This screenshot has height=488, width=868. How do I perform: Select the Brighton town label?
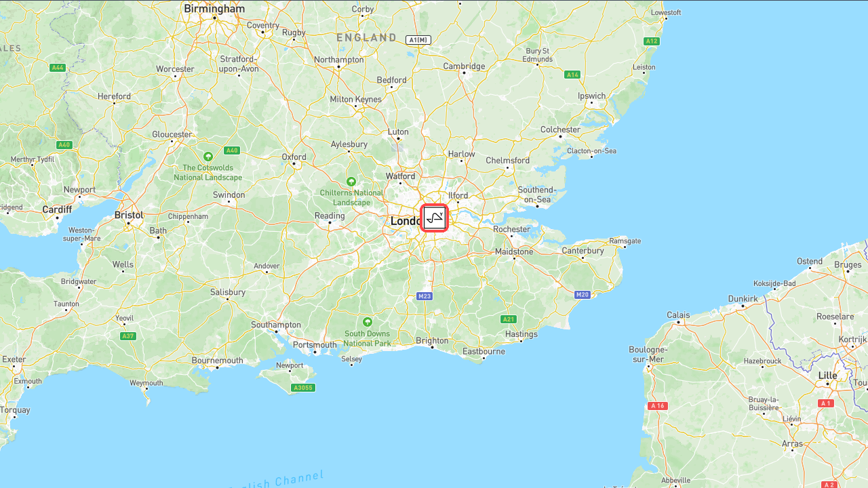click(x=432, y=340)
